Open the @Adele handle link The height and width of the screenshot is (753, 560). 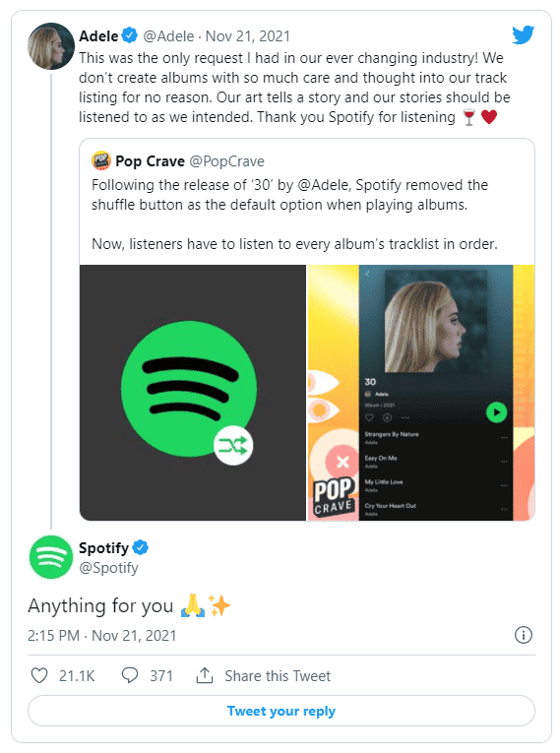coord(168,36)
